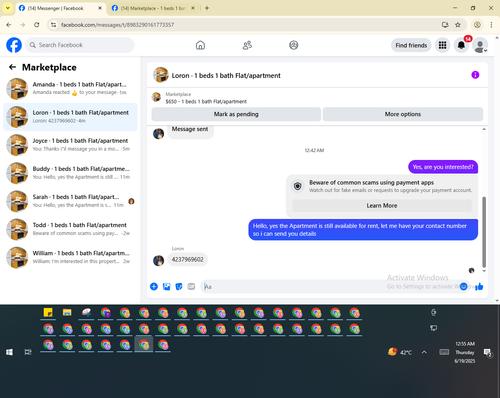Open the tab search dropdown

(x=8, y=8)
